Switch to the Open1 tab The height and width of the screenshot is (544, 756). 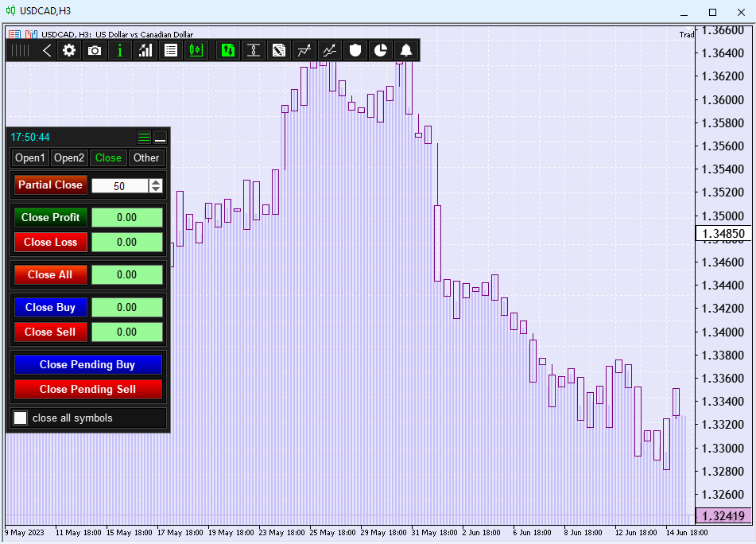(29, 157)
